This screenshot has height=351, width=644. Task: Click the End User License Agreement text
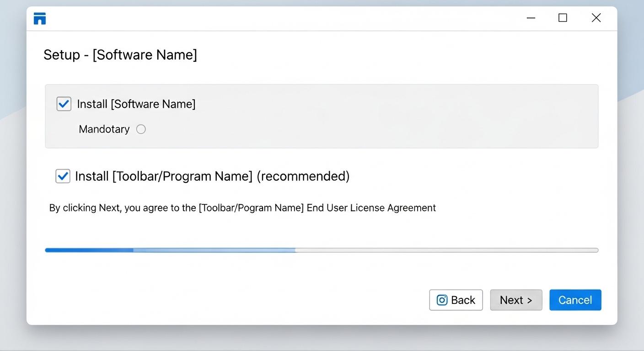[x=371, y=208]
